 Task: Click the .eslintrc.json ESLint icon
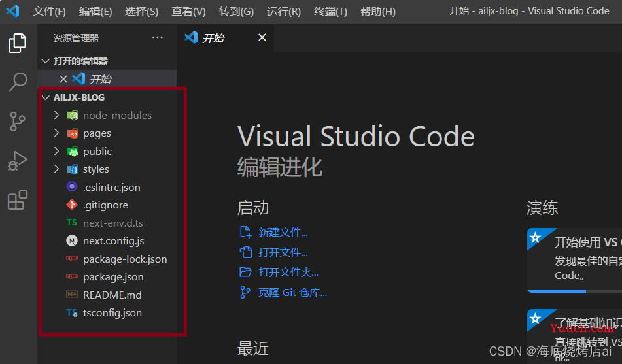coord(72,186)
